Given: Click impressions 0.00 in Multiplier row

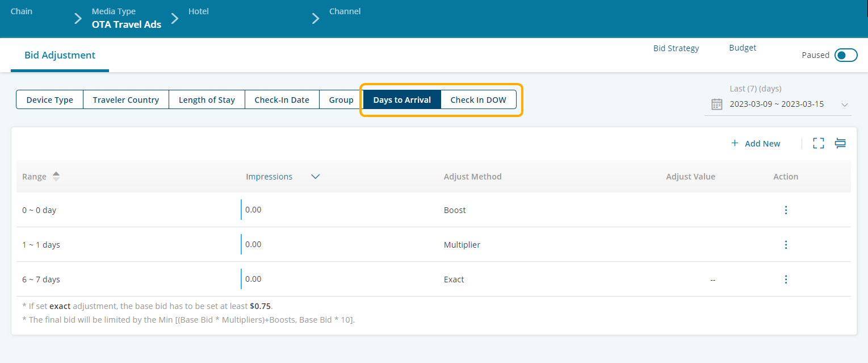Looking at the screenshot, I should pyautogui.click(x=253, y=244).
